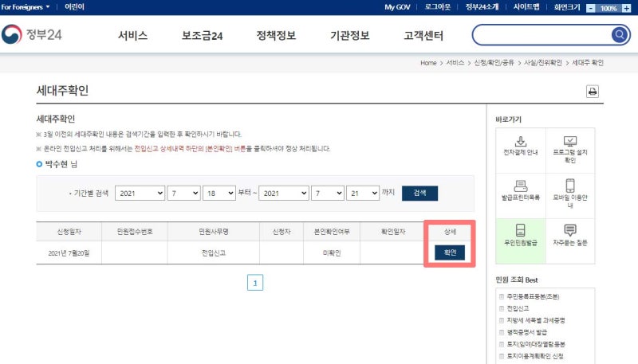Go to My GOV

[x=397, y=7]
